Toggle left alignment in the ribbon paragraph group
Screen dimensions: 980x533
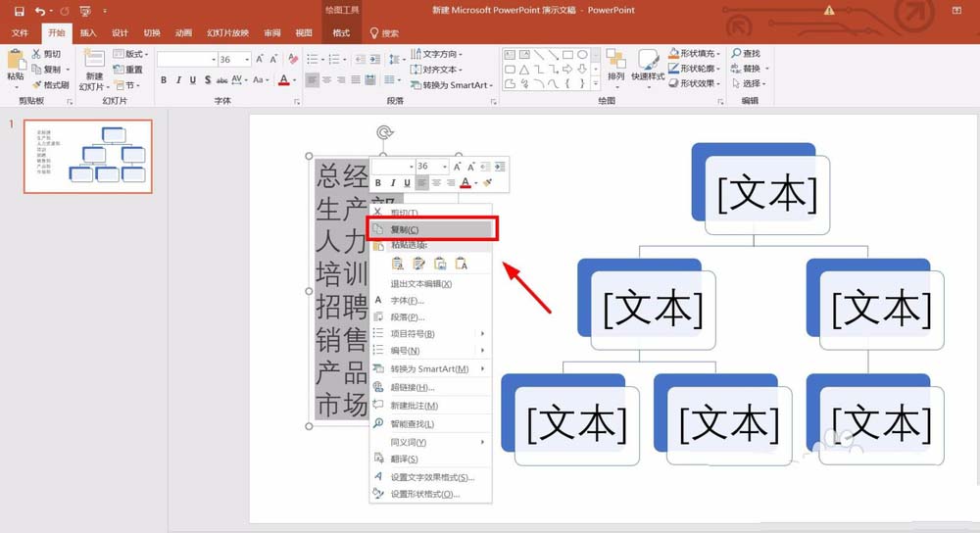(x=312, y=80)
